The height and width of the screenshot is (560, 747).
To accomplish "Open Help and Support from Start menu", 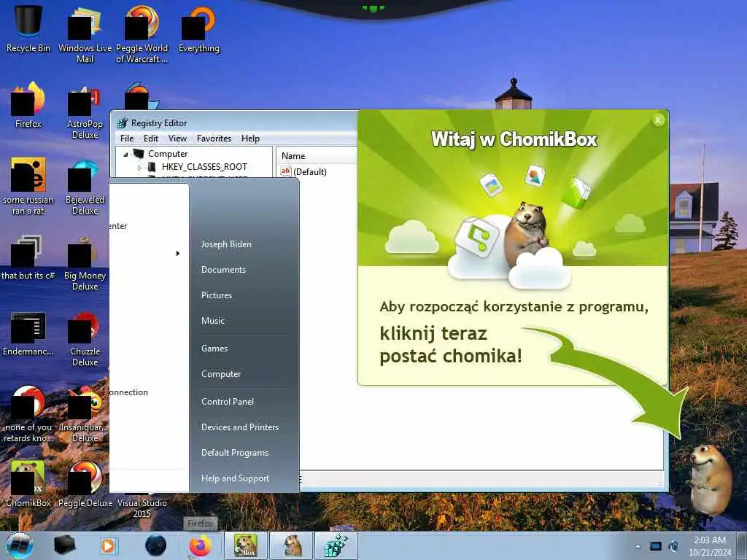I will pos(235,478).
